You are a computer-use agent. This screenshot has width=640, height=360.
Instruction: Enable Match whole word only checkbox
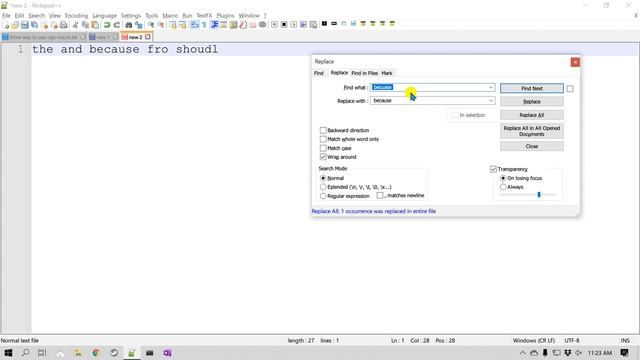[x=323, y=139]
